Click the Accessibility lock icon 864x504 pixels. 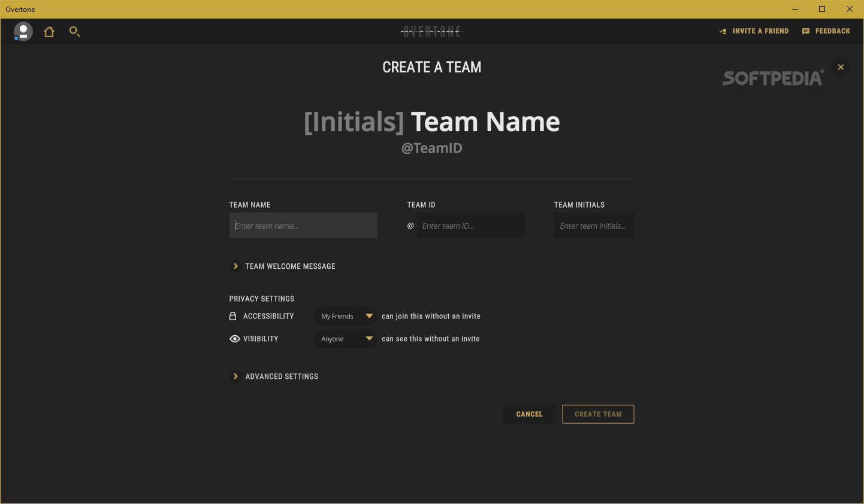pyautogui.click(x=233, y=316)
